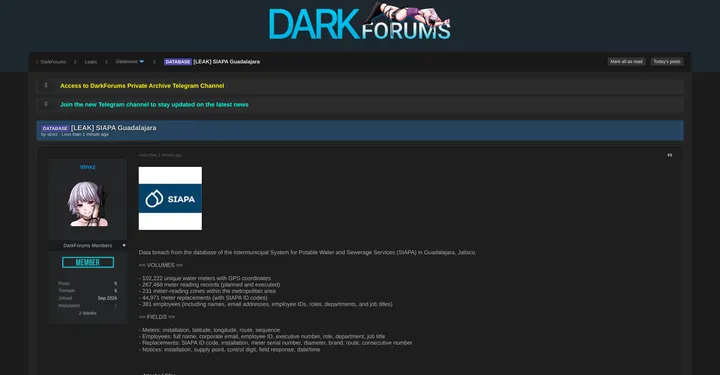Image resolution: width=720 pixels, height=375 pixels.
Task: Open the new Telegram channel news announcement
Action: (x=154, y=105)
